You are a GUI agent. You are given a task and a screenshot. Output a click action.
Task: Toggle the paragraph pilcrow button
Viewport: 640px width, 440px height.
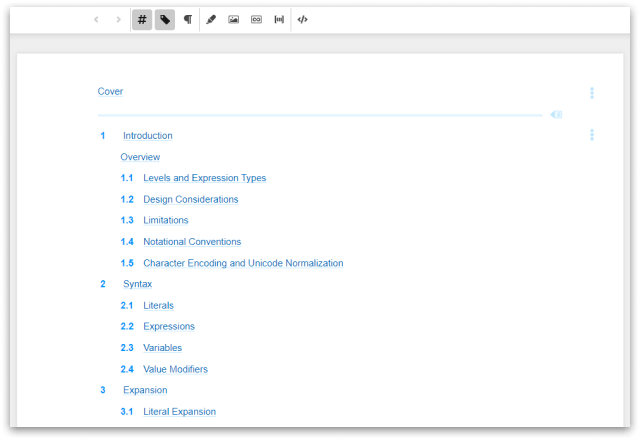(x=187, y=19)
